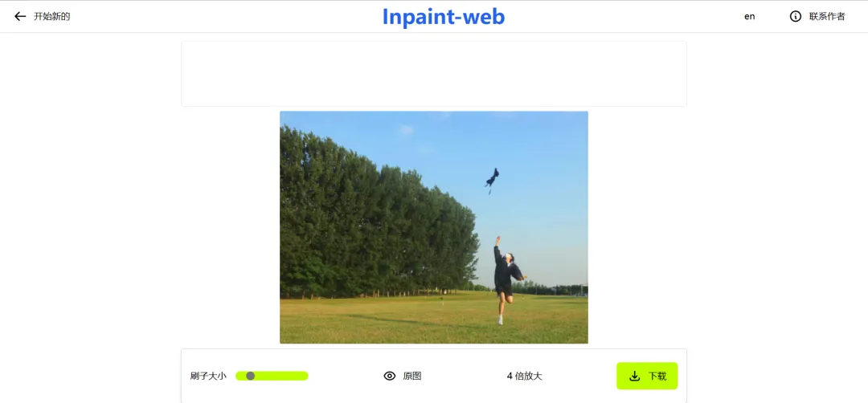Click the back arrow icon
This screenshot has height=403, width=868.
pyautogui.click(x=20, y=17)
